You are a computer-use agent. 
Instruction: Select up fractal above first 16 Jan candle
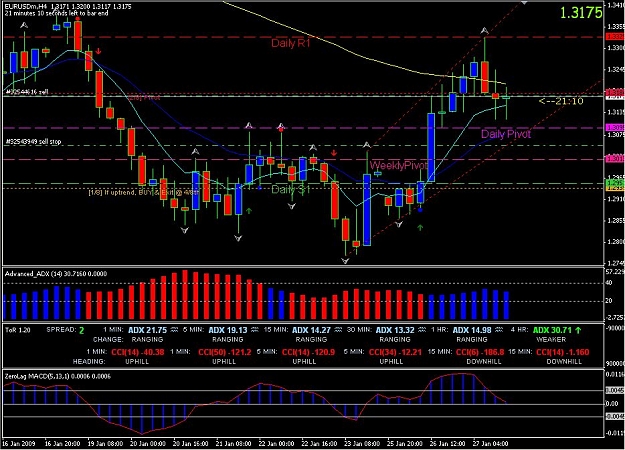(x=24, y=26)
